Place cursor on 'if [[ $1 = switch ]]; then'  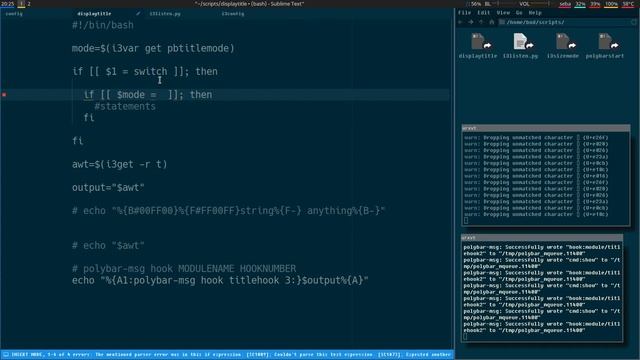pos(145,72)
